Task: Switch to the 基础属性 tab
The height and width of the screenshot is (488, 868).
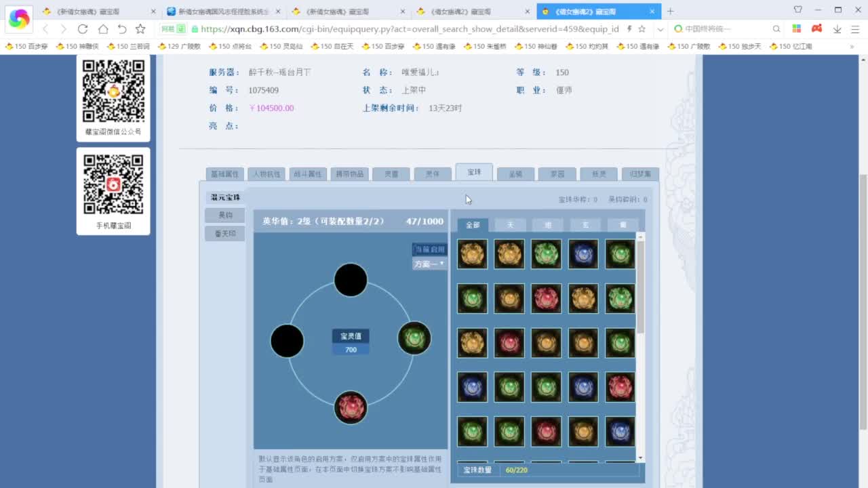Action: point(224,174)
